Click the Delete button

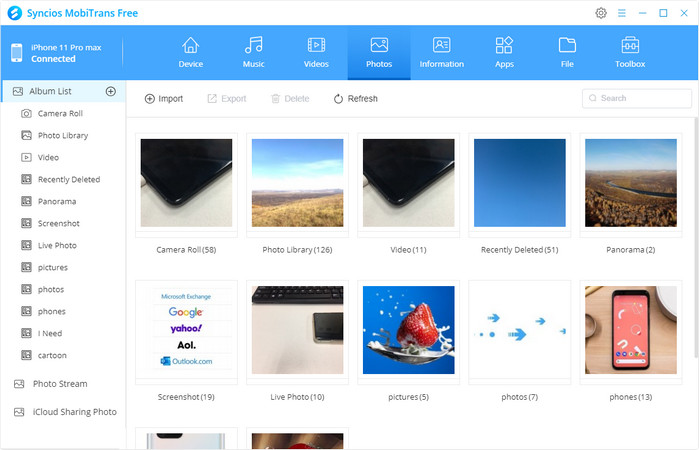tap(290, 99)
